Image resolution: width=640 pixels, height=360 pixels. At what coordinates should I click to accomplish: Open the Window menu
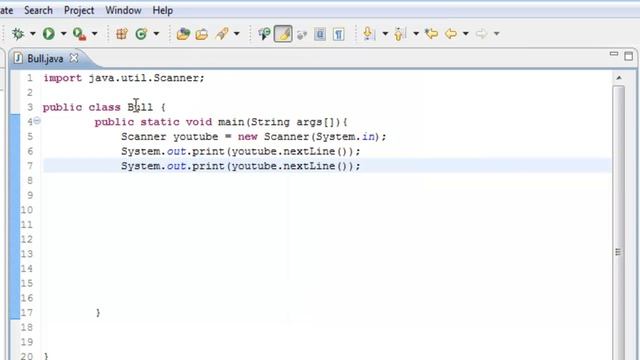pos(123,10)
